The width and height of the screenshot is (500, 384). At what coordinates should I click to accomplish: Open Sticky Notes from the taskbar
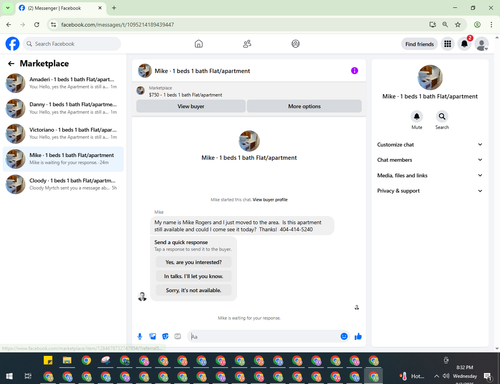[48, 360]
